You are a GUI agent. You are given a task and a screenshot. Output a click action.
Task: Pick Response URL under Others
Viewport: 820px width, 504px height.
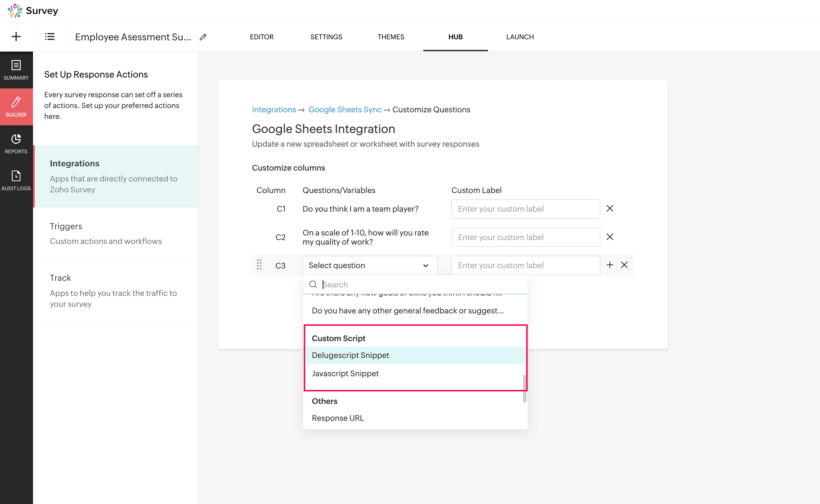pos(338,418)
